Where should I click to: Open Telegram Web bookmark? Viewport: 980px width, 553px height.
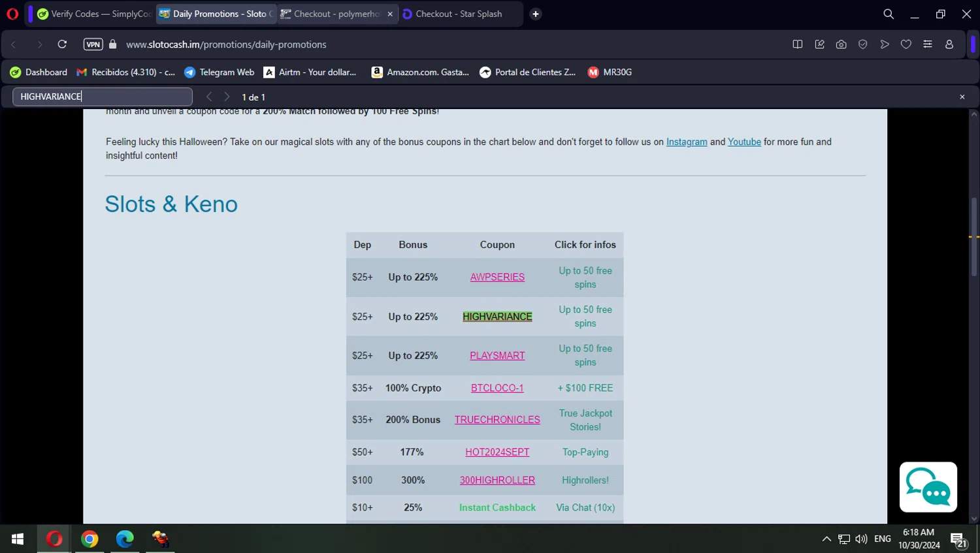[x=220, y=72]
